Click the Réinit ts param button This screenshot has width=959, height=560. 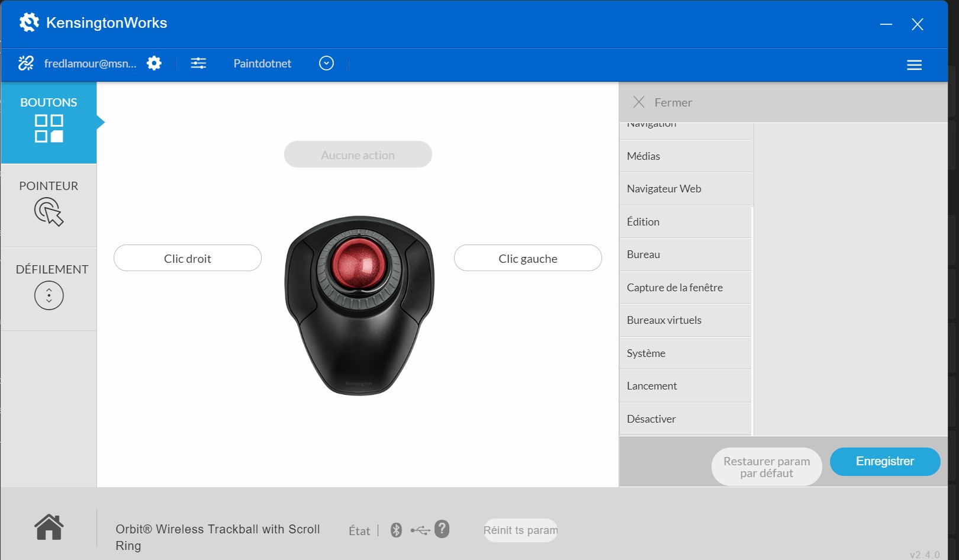[520, 530]
